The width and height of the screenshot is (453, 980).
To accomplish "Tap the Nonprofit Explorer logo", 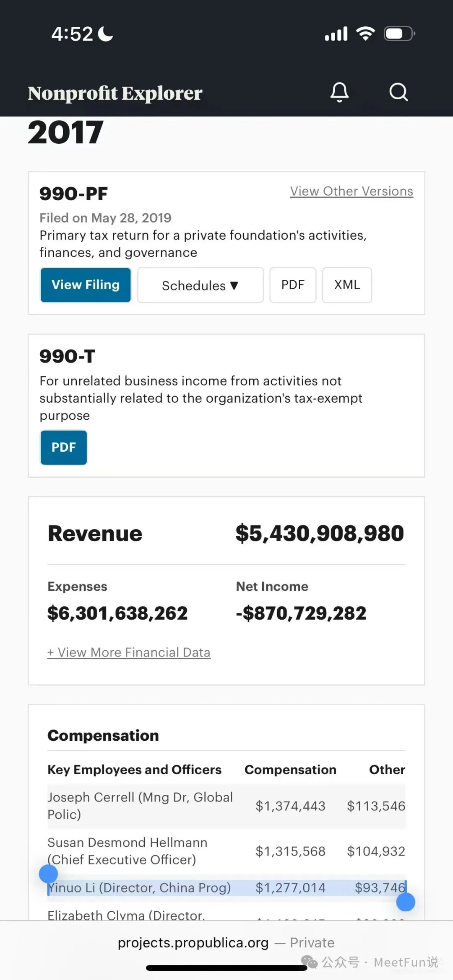I will 115,93.
